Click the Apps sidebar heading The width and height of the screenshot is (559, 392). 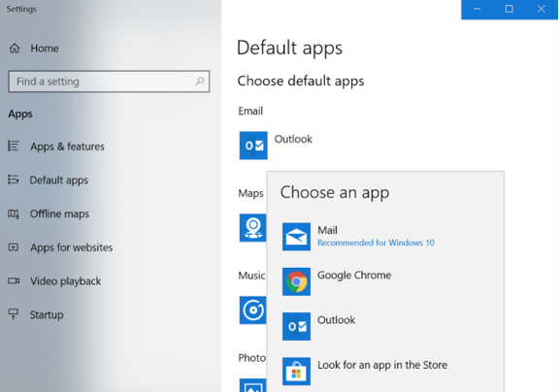click(20, 114)
